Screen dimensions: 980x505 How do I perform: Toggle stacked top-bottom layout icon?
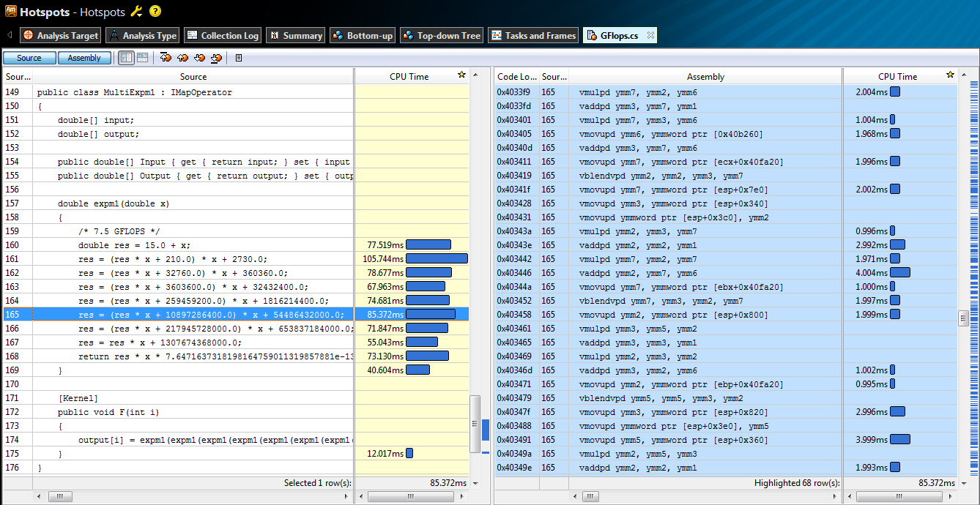click(x=142, y=58)
